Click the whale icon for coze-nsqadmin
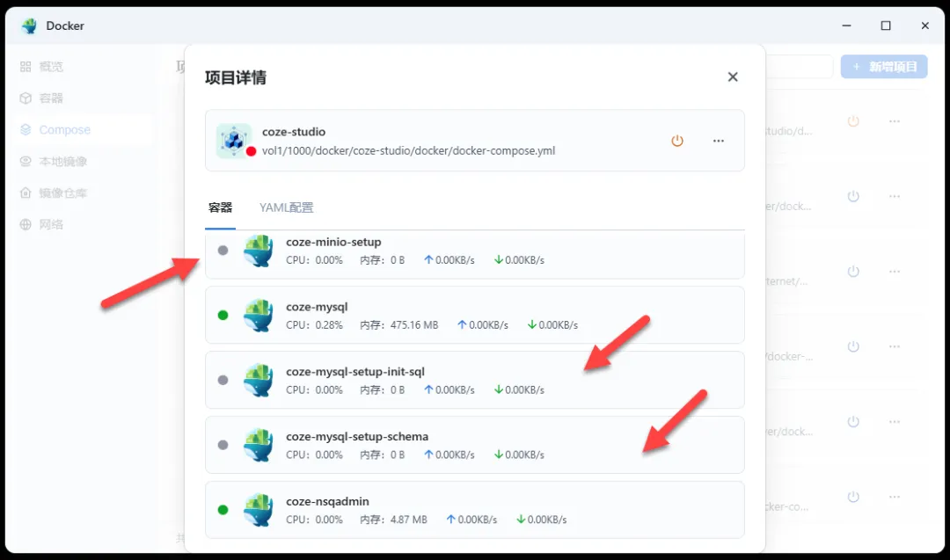 tap(258, 510)
